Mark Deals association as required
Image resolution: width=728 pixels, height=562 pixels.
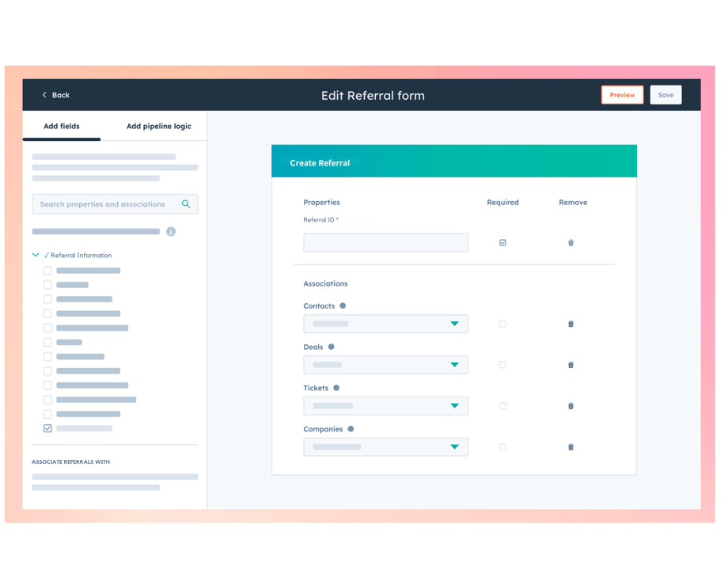502,365
